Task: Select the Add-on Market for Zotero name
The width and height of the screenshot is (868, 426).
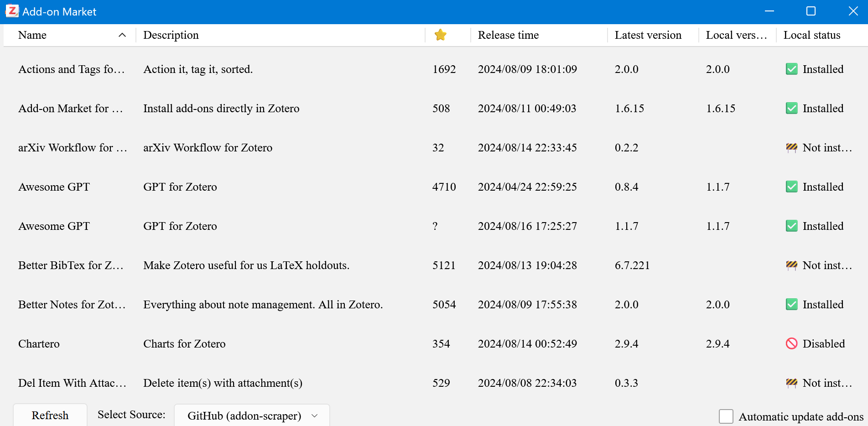Action: pos(71,108)
